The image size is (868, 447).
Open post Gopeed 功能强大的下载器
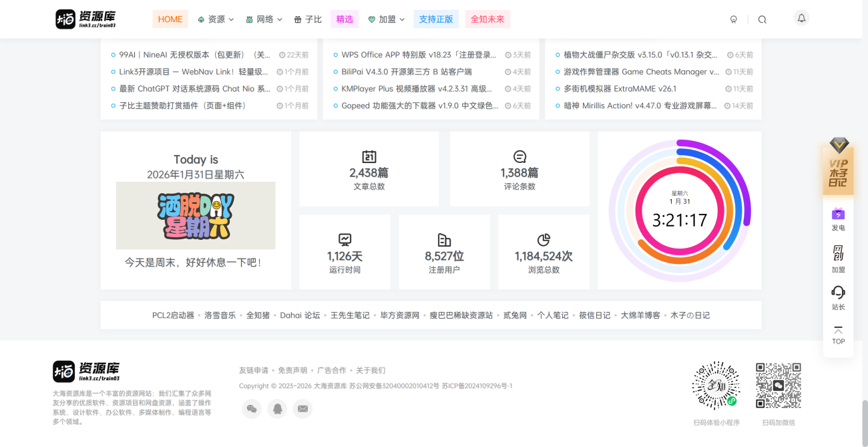[419, 106]
